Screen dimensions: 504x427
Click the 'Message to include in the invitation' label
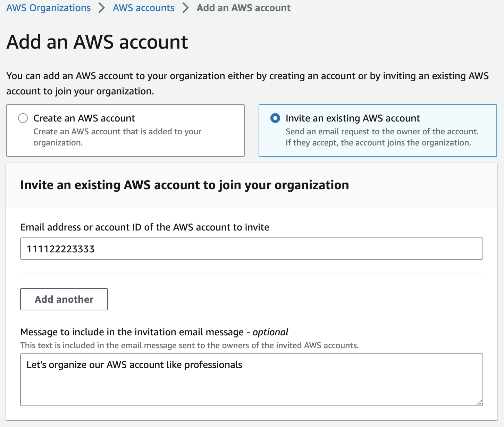(154, 332)
